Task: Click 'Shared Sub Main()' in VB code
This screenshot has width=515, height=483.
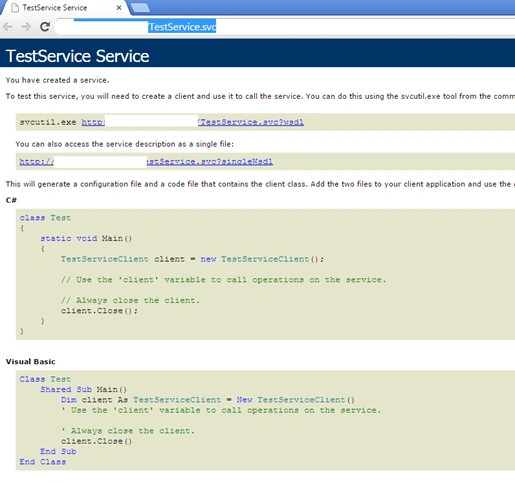Action: 84,389
